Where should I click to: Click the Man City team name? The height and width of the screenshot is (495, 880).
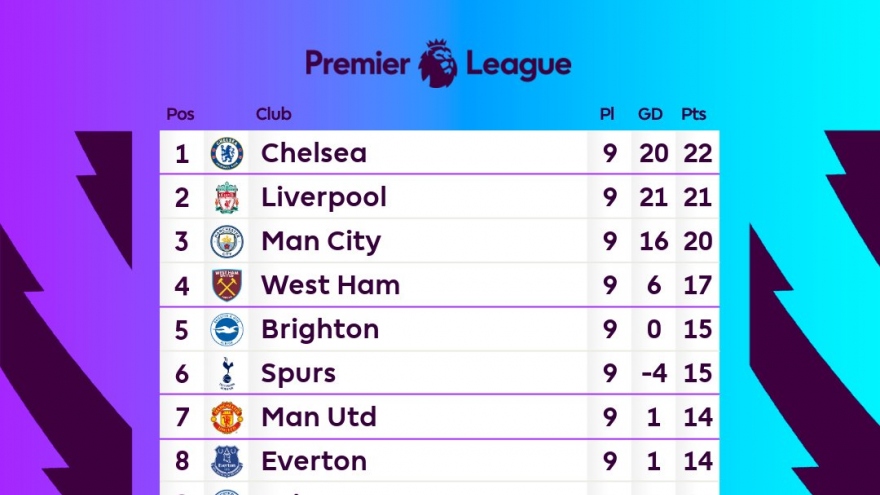pyautogui.click(x=320, y=242)
